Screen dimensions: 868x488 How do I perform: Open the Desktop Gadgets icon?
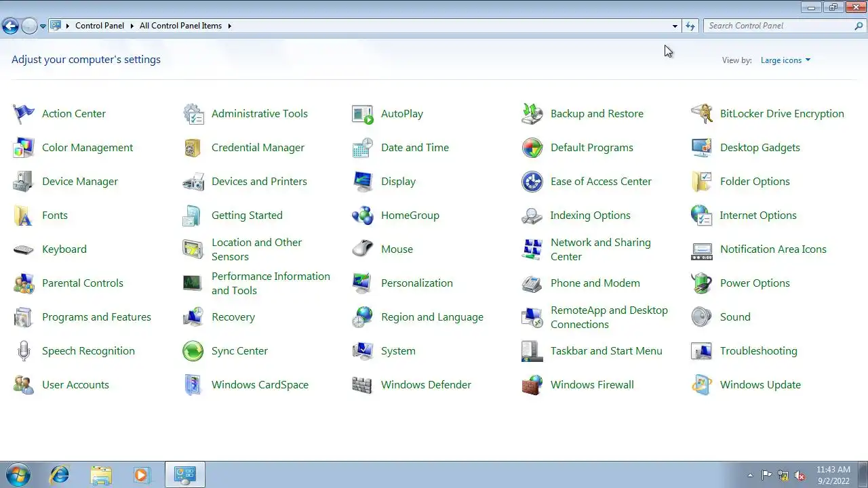tap(702, 148)
